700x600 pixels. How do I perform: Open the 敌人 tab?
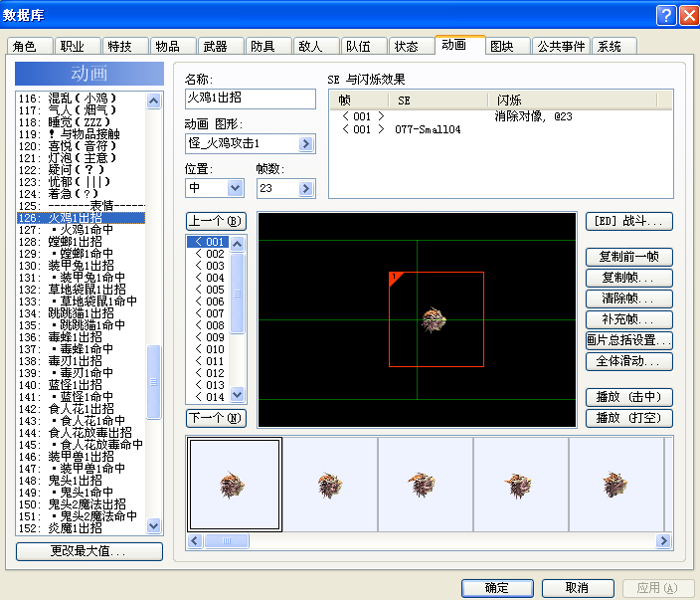(315, 46)
